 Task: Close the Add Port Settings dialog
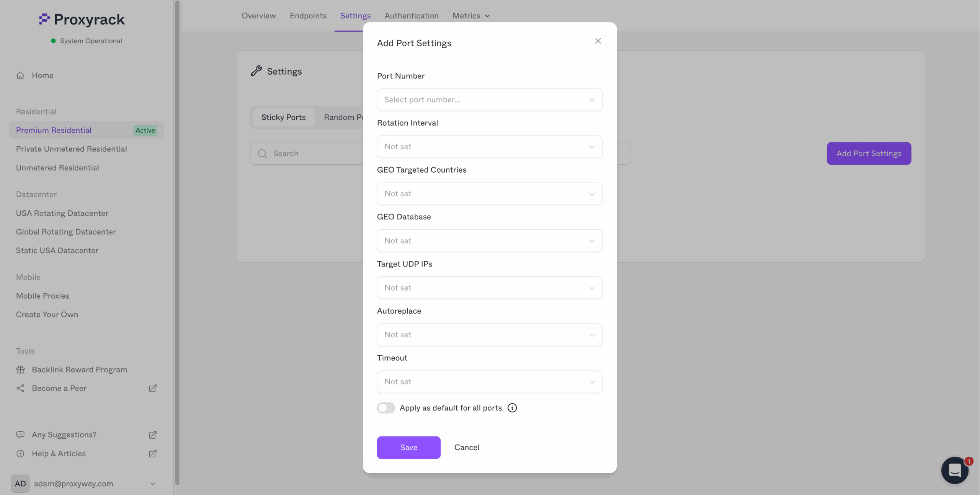[x=598, y=41]
